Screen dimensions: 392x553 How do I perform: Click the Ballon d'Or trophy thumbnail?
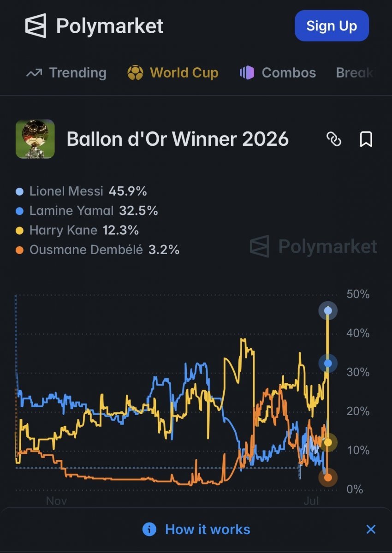point(35,139)
